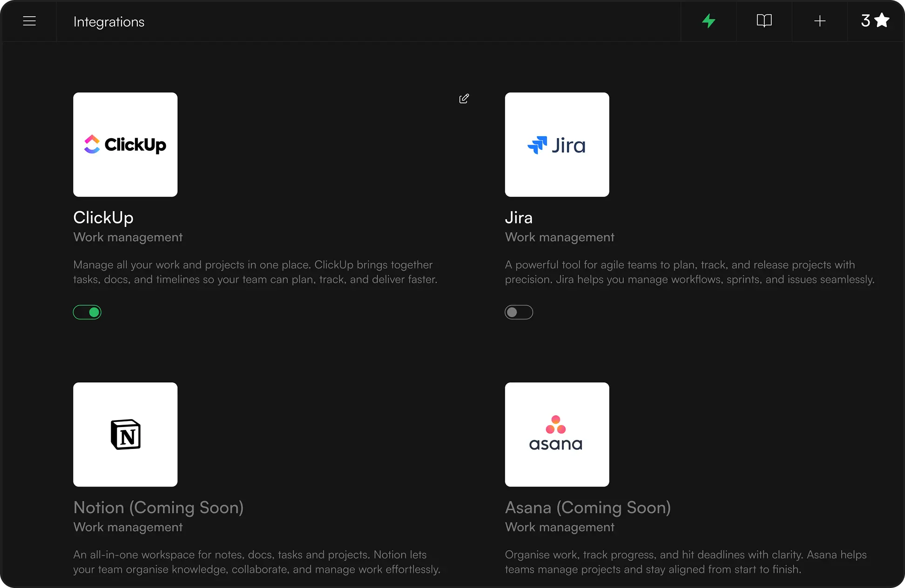This screenshot has width=905, height=588.
Task: Click the Jira logo tile
Action: point(557,145)
